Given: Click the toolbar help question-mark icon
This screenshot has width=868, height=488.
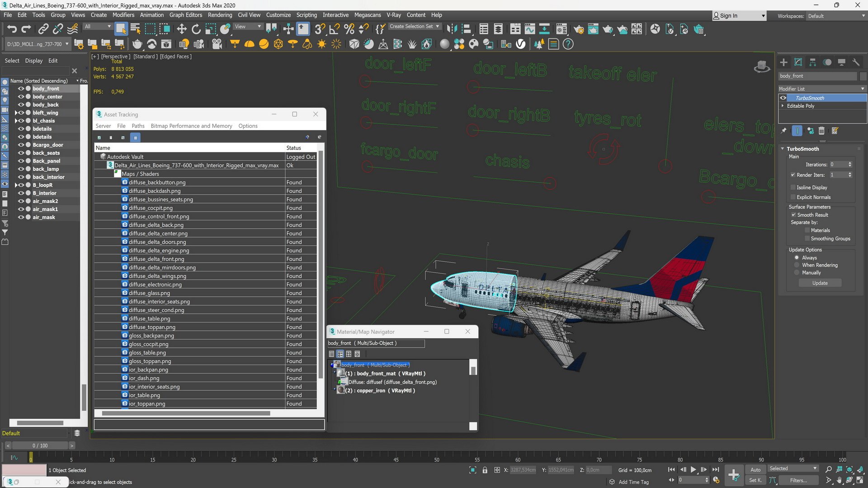Looking at the screenshot, I should 568,44.
